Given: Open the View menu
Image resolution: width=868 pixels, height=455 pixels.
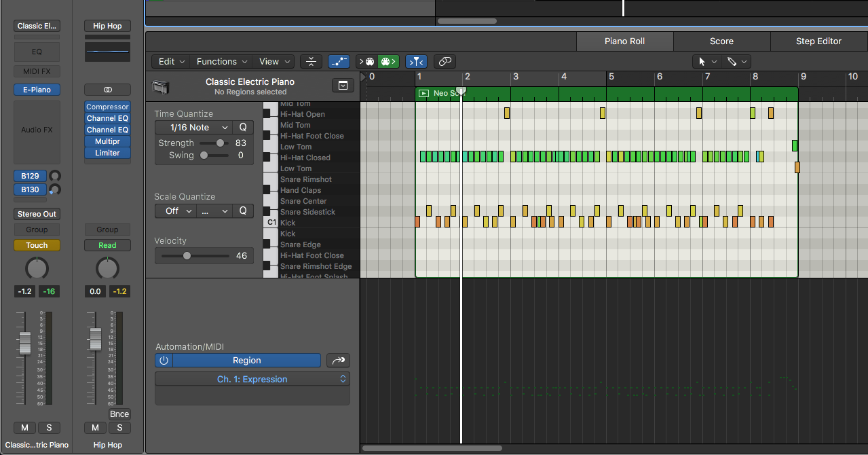Looking at the screenshot, I should (x=274, y=61).
